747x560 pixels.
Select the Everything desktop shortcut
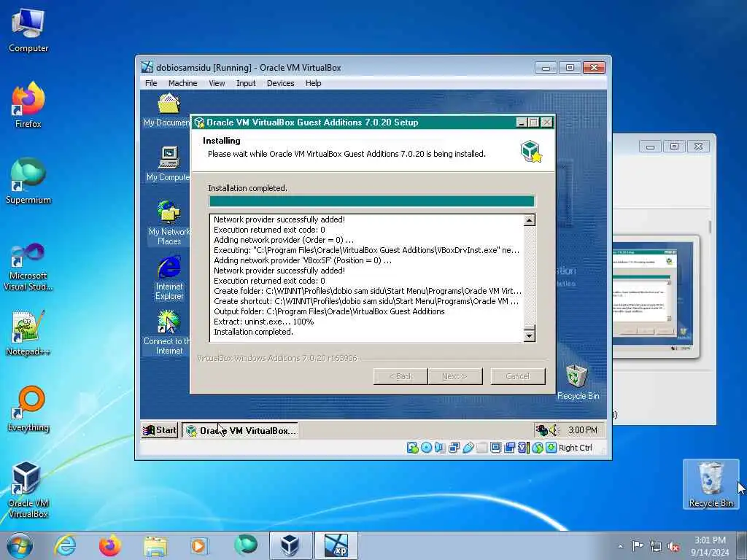point(28,408)
